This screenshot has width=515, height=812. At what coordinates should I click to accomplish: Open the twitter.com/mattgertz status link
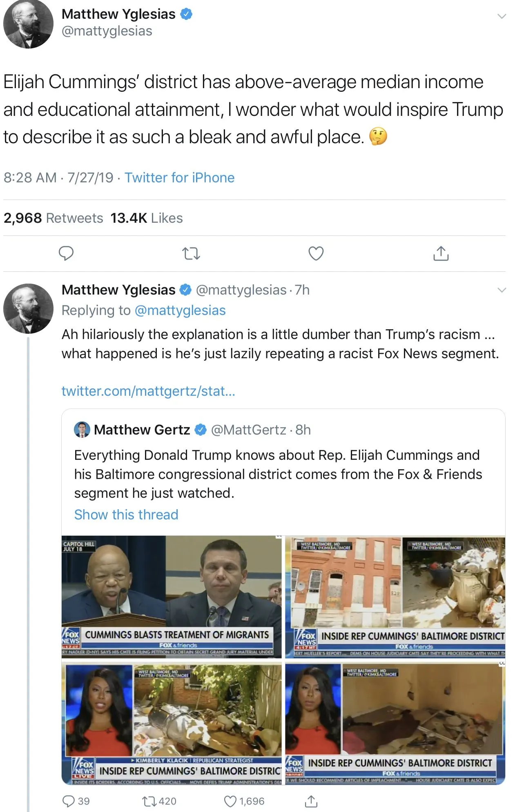(x=148, y=391)
